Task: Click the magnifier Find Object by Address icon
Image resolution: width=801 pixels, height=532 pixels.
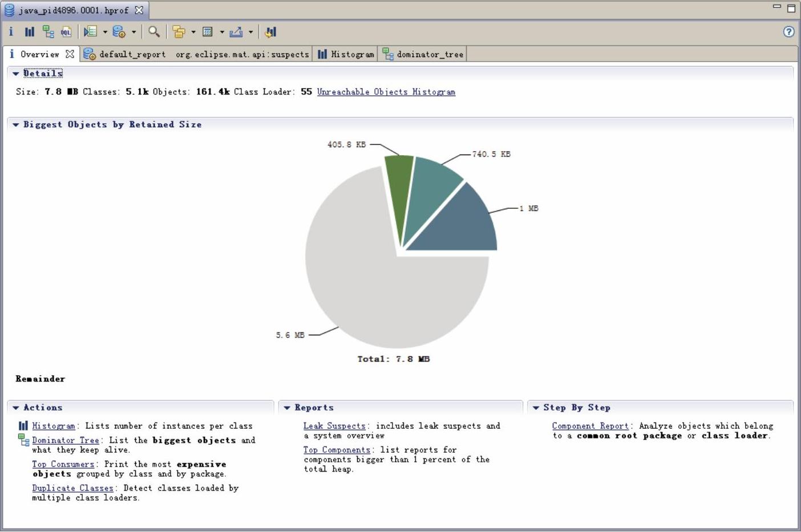Action: click(154, 32)
